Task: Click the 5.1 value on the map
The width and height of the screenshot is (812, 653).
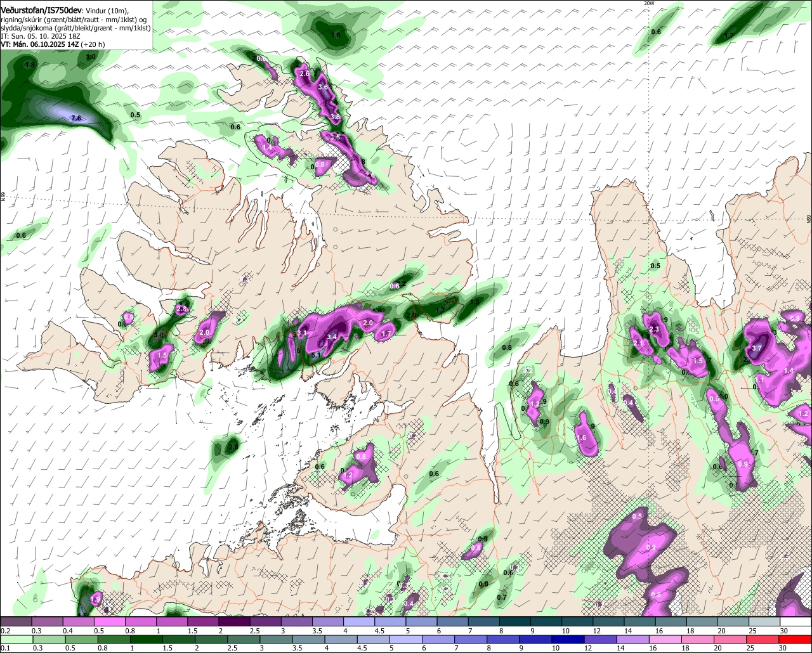Action: tap(317, 355)
